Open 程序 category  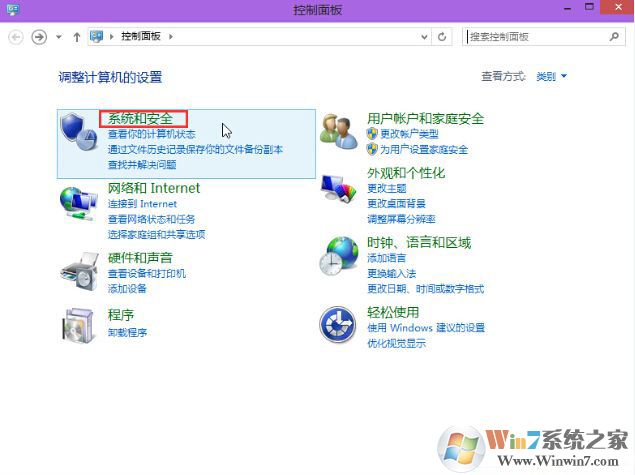[x=121, y=315]
